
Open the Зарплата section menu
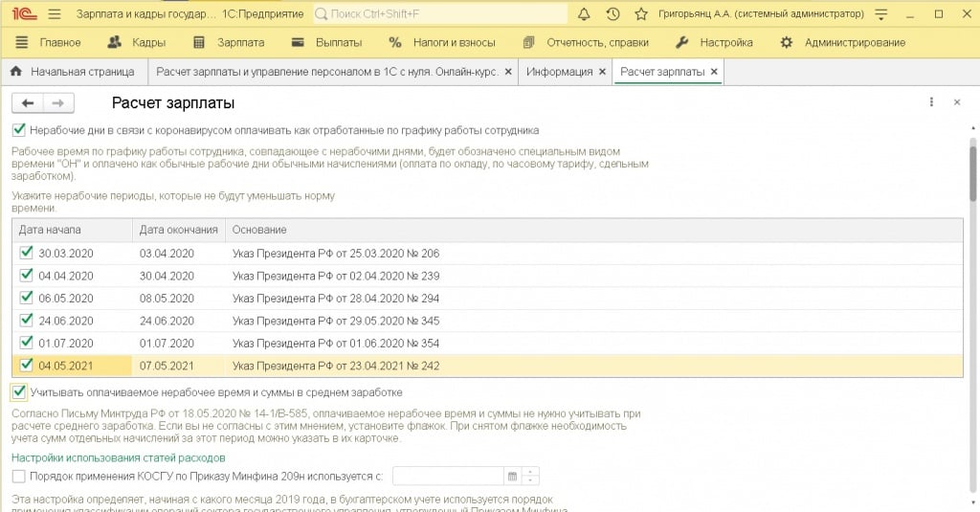(230, 42)
